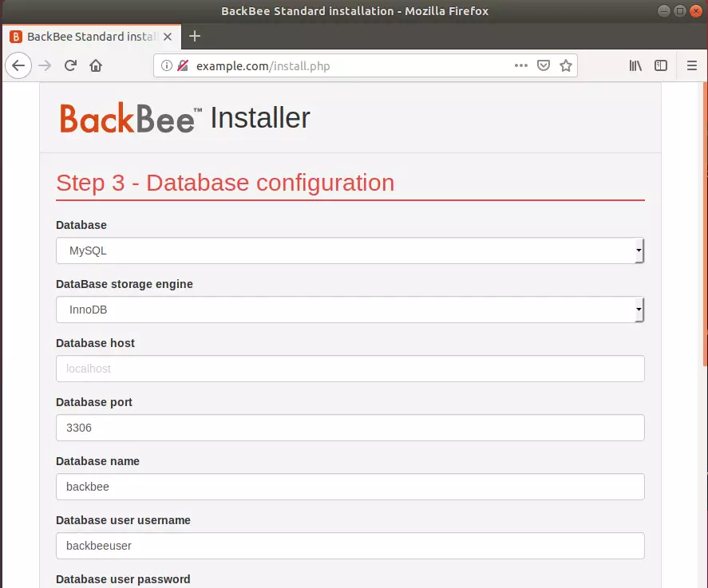Open page actions three-dot menu
Viewport: 708px width, 588px height.
click(520, 66)
